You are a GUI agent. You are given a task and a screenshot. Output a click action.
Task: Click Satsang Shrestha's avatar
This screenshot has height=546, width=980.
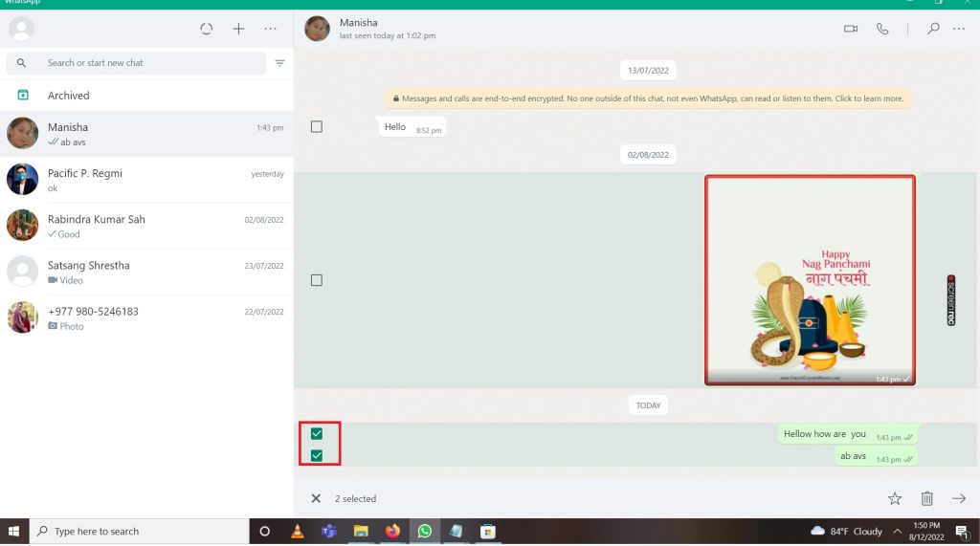(23, 272)
